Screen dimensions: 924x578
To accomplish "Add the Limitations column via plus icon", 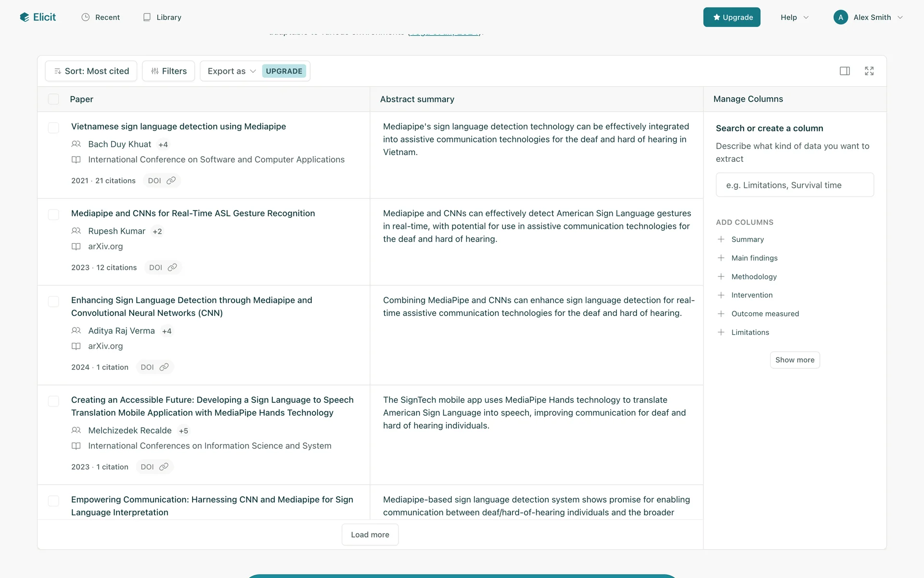I will pos(721,332).
